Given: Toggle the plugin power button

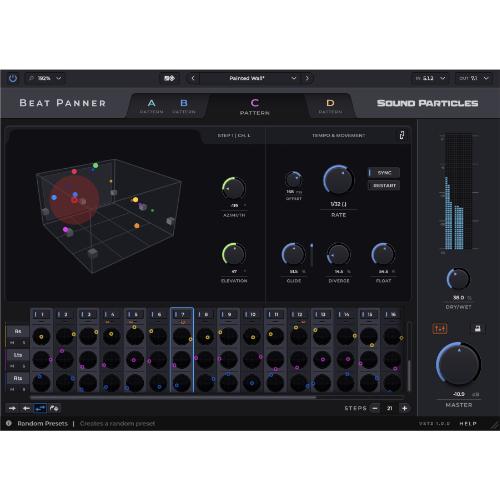Looking at the screenshot, I should (13, 78).
